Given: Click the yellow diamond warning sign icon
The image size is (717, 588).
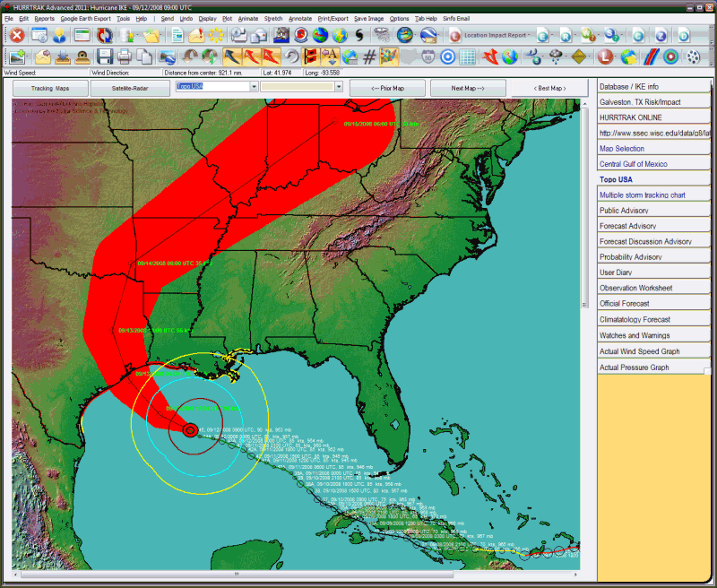Looking at the screenshot, I should (x=580, y=57).
